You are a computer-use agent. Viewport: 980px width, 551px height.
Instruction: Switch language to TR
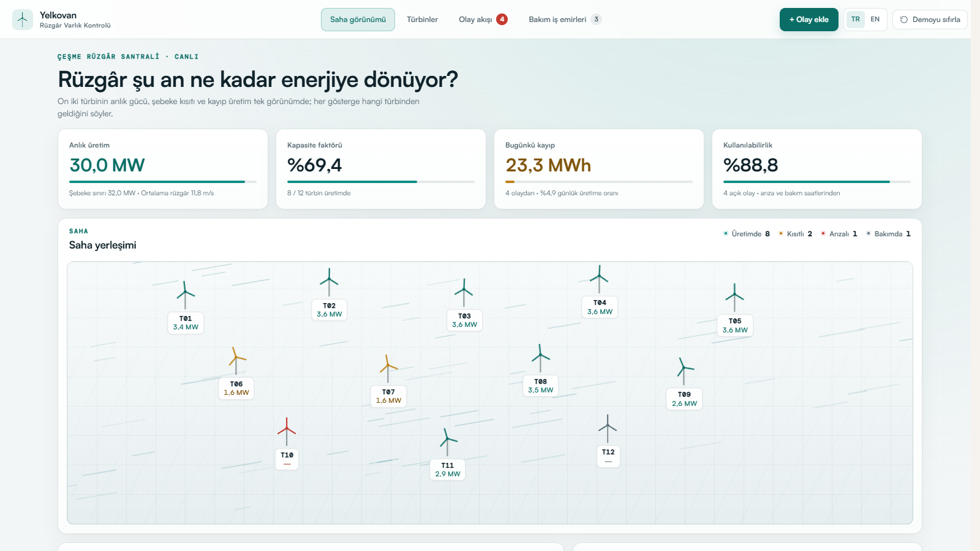coord(856,20)
